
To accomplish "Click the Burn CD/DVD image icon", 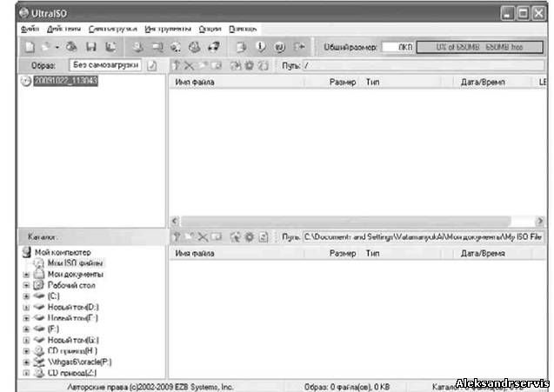I will pos(213,47).
